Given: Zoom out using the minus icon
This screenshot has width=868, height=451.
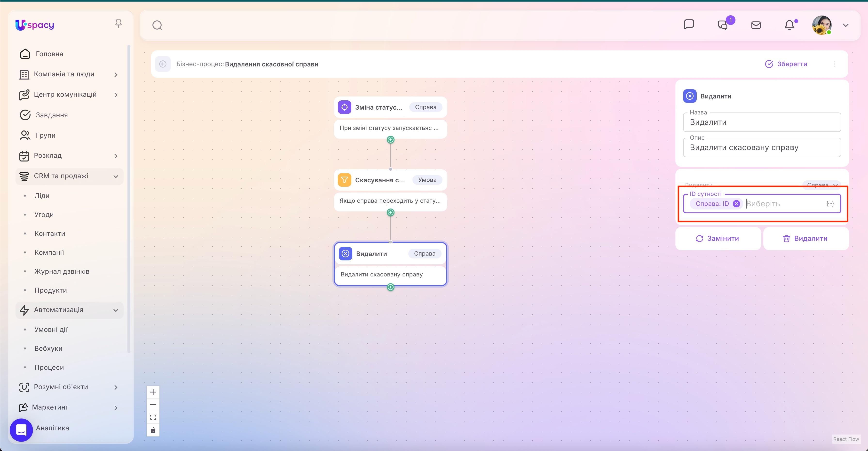Looking at the screenshot, I should pyautogui.click(x=153, y=404).
